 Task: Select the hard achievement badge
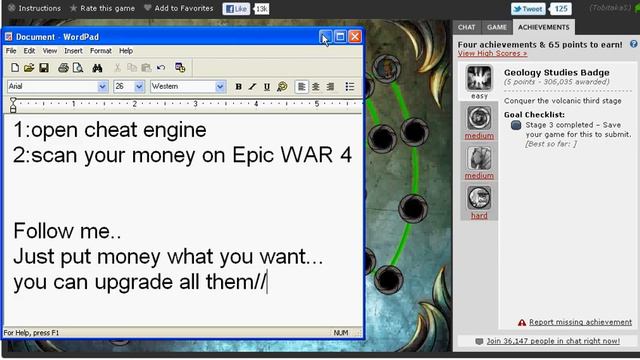(479, 198)
